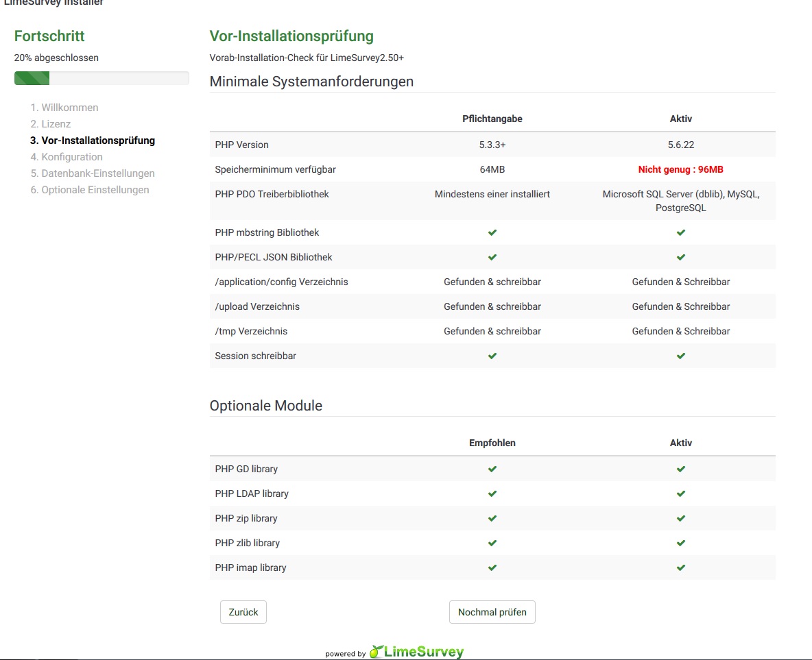The image size is (812, 660).
Task: Click '20% abgeschlossen' progress text
Action: tap(56, 58)
